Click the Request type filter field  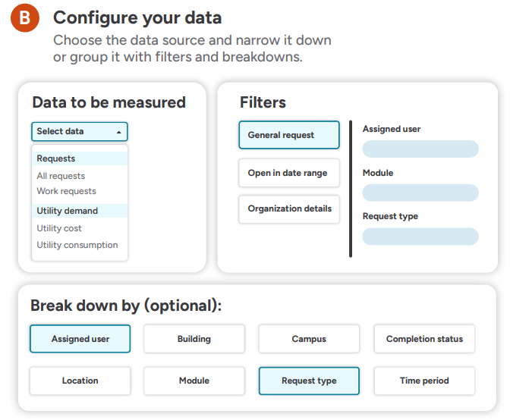420,237
